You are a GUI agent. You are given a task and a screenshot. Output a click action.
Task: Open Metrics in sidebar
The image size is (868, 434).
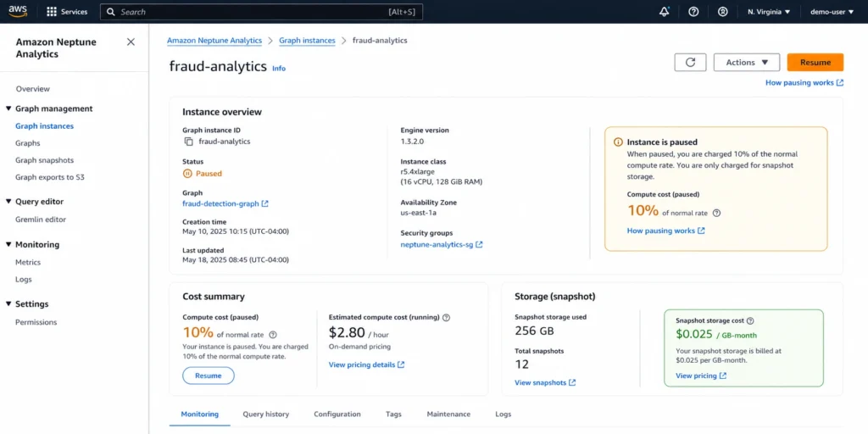[28, 263]
